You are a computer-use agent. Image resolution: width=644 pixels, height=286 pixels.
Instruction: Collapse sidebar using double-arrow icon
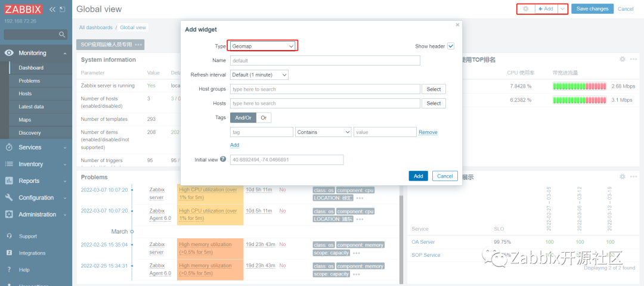[52, 9]
